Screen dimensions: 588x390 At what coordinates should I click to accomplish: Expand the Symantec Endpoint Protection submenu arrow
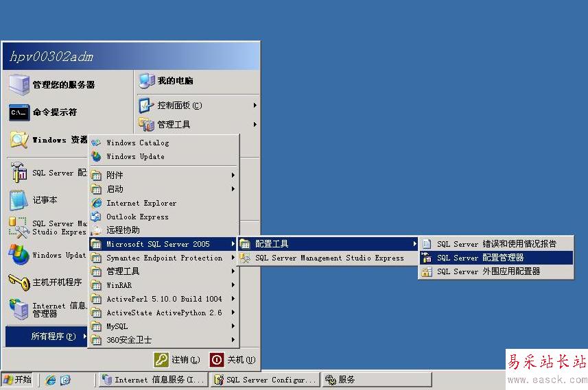tap(233, 258)
